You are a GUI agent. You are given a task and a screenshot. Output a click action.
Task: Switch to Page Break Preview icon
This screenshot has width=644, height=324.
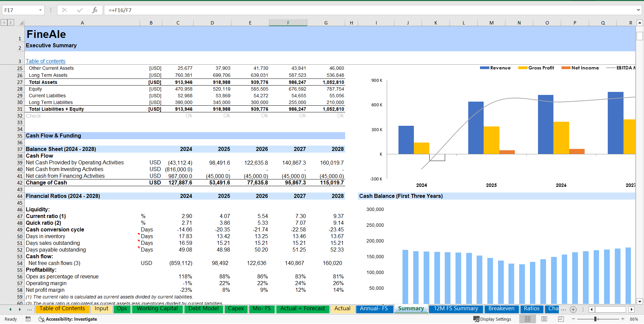pyautogui.click(x=560, y=319)
